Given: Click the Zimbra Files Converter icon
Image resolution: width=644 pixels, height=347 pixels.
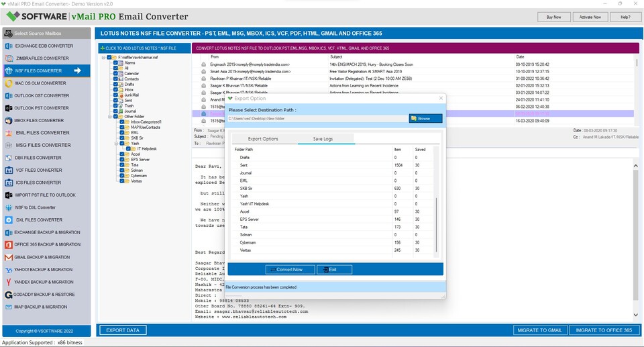Looking at the screenshot, I should (x=9, y=58).
